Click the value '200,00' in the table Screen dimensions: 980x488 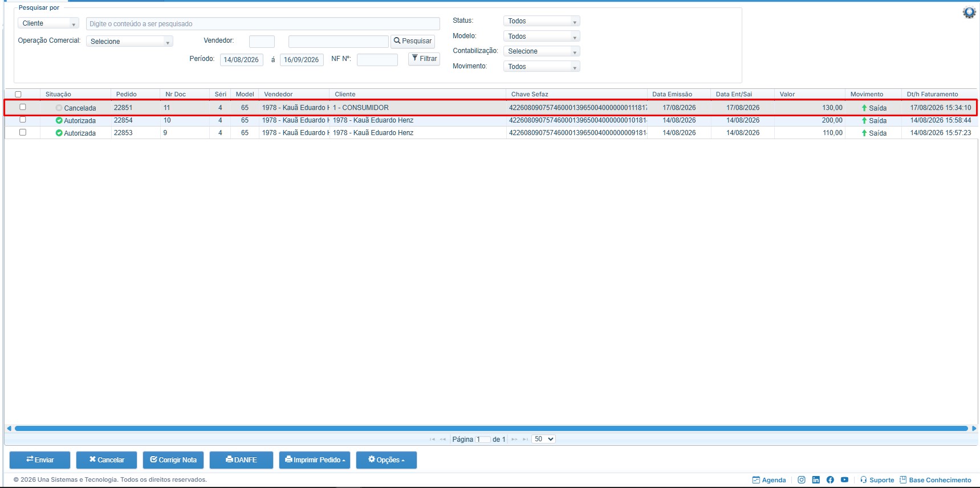tap(832, 120)
